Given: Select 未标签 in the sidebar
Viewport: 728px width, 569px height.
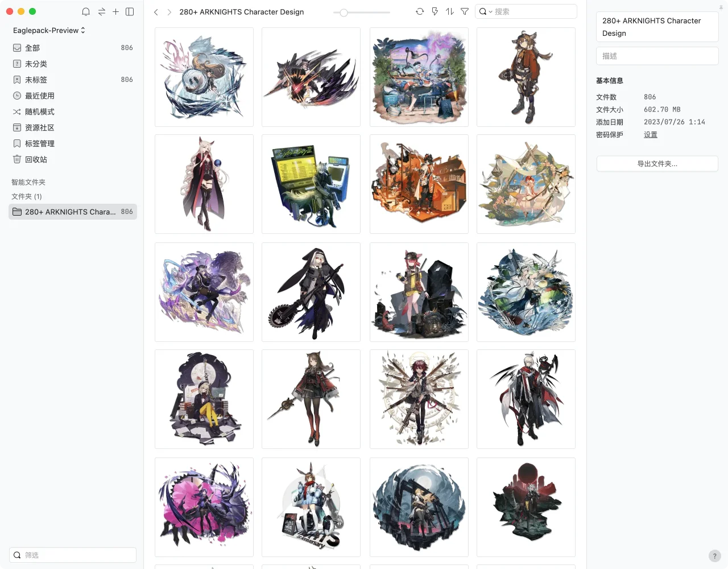Looking at the screenshot, I should point(72,80).
